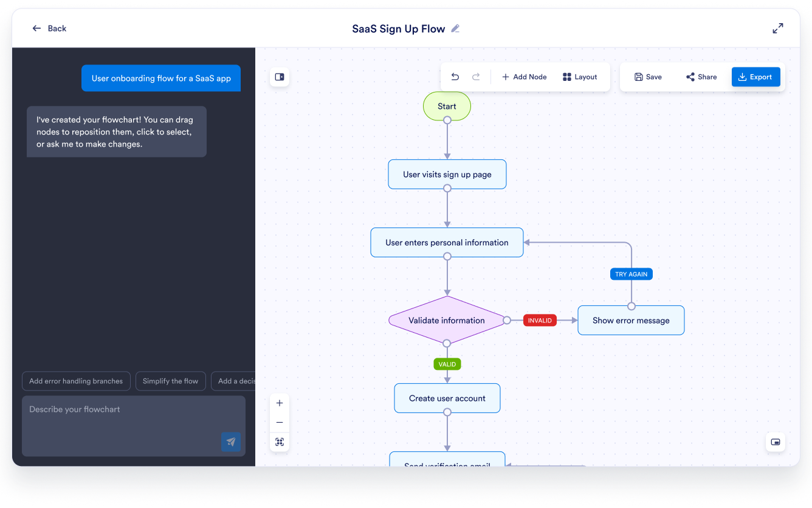Click the Add Node button
812x508 pixels.
click(x=523, y=77)
